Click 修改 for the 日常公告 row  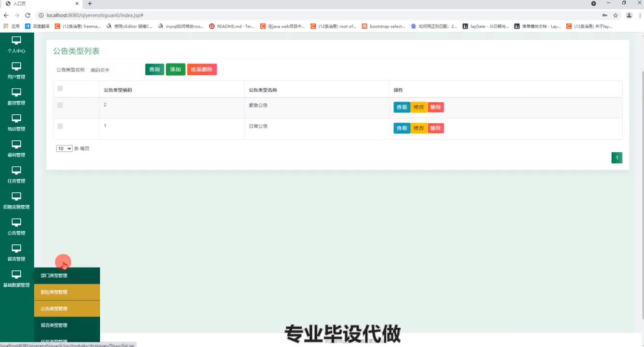419,128
